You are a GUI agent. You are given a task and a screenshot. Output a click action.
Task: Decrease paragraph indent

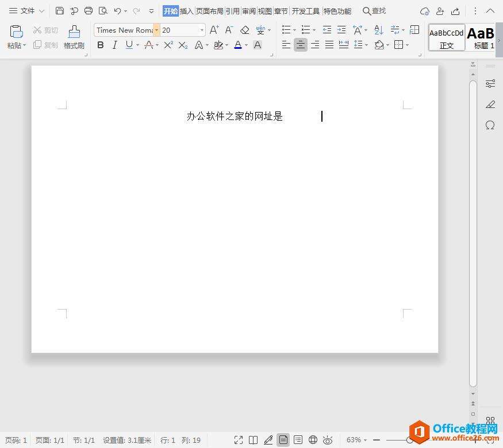tap(327, 30)
